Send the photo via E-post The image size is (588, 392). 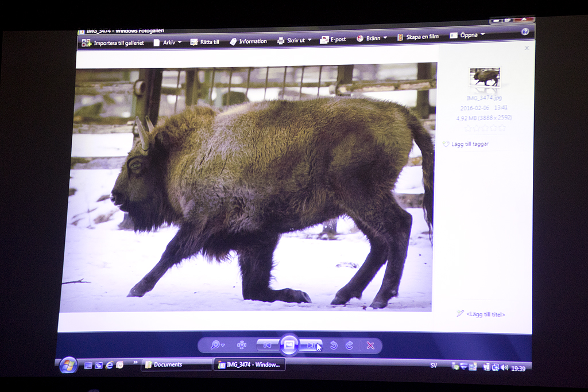pos(333,40)
